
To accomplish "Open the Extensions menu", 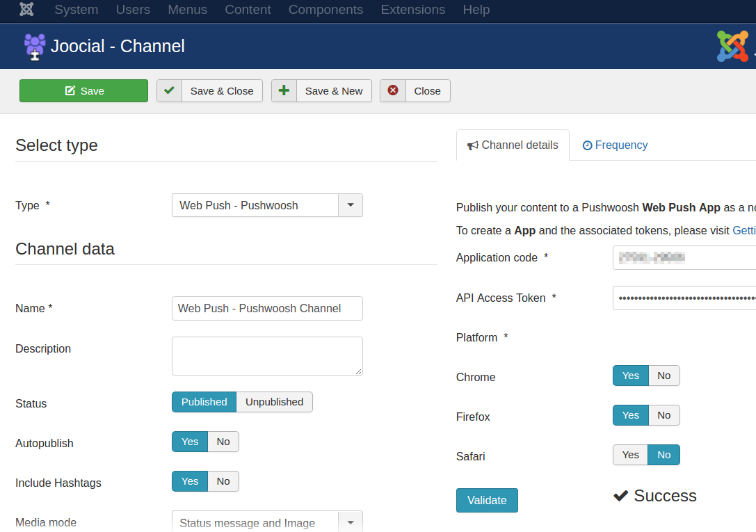I will [413, 10].
